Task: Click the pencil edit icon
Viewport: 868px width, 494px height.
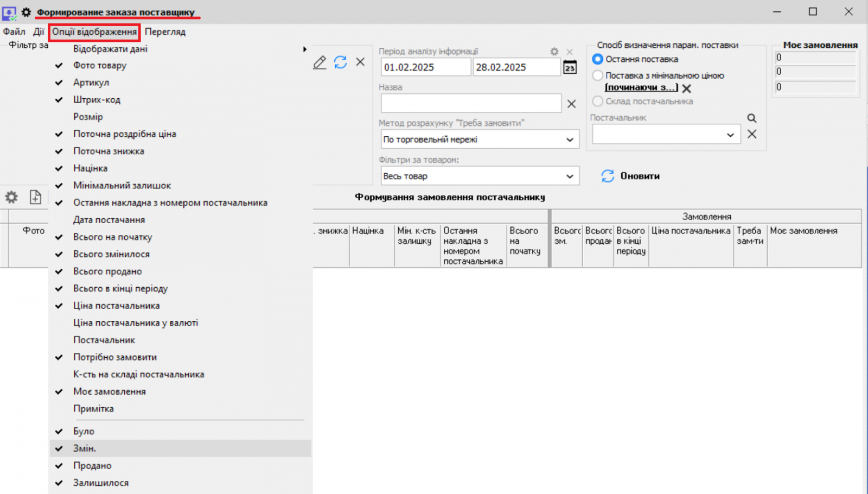Action: coord(320,62)
